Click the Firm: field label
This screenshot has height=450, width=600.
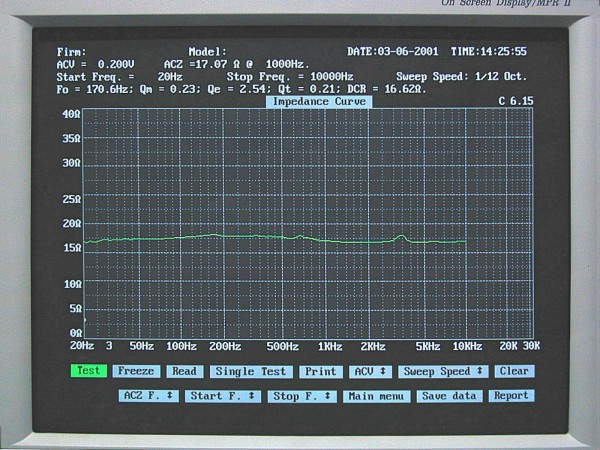72,52
